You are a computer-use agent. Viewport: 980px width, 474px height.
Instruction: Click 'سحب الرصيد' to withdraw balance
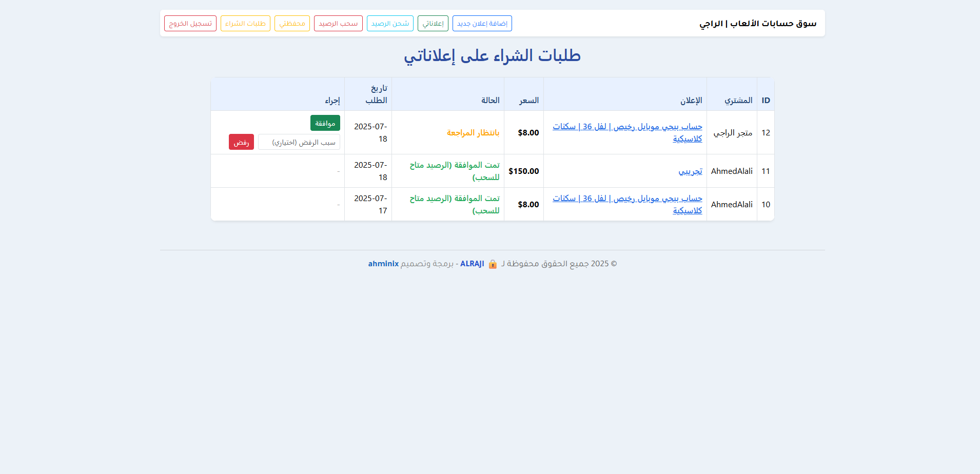tap(338, 23)
